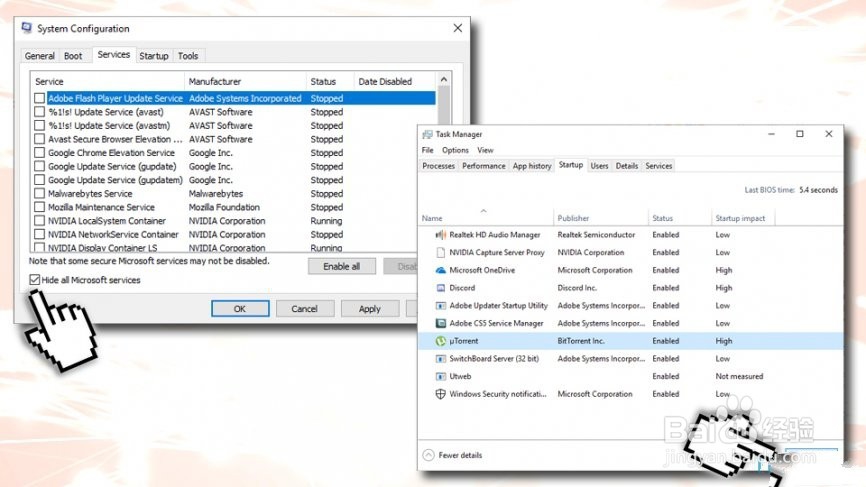Click OK in System Configuration
The height and width of the screenshot is (487, 866).
[x=240, y=309]
